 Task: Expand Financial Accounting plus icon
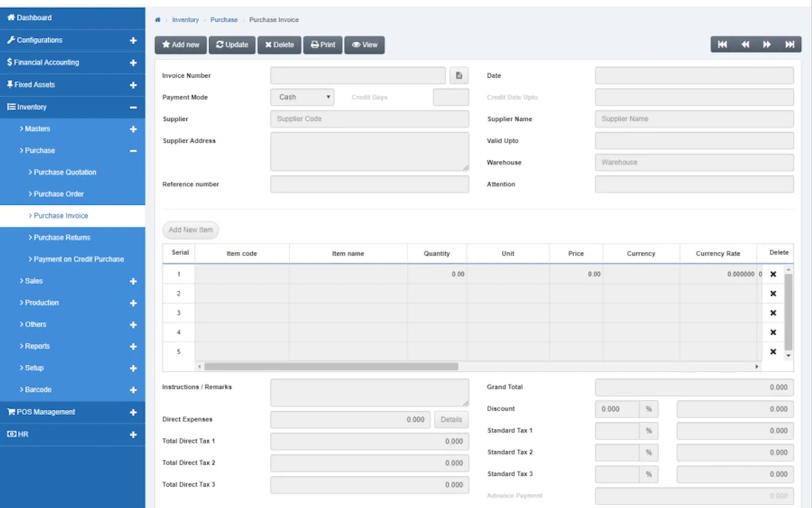[133, 62]
